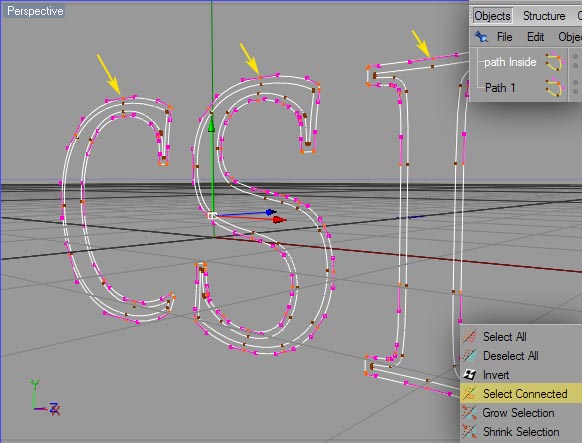Click the spline icon of path Inside
Screen dimensions: 582x443
tap(554, 62)
